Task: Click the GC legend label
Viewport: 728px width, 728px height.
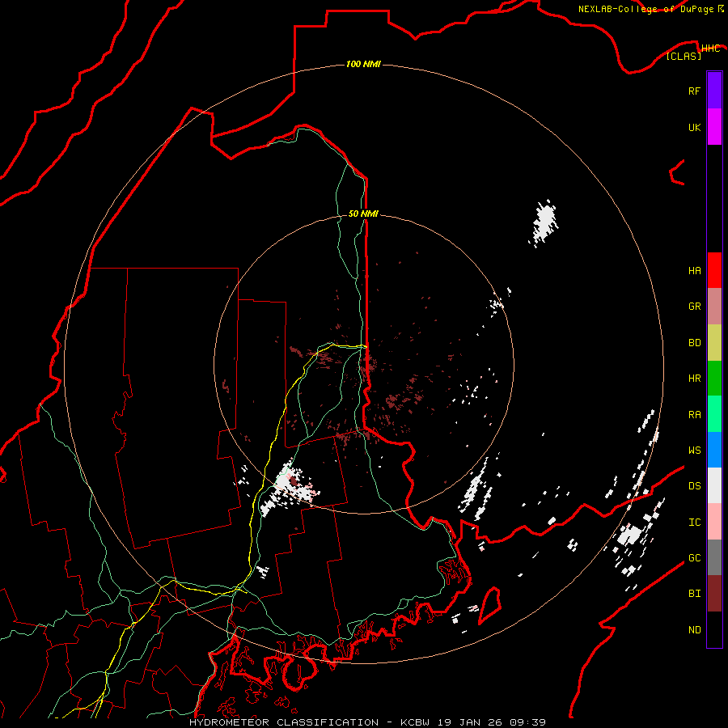Action: (x=694, y=558)
